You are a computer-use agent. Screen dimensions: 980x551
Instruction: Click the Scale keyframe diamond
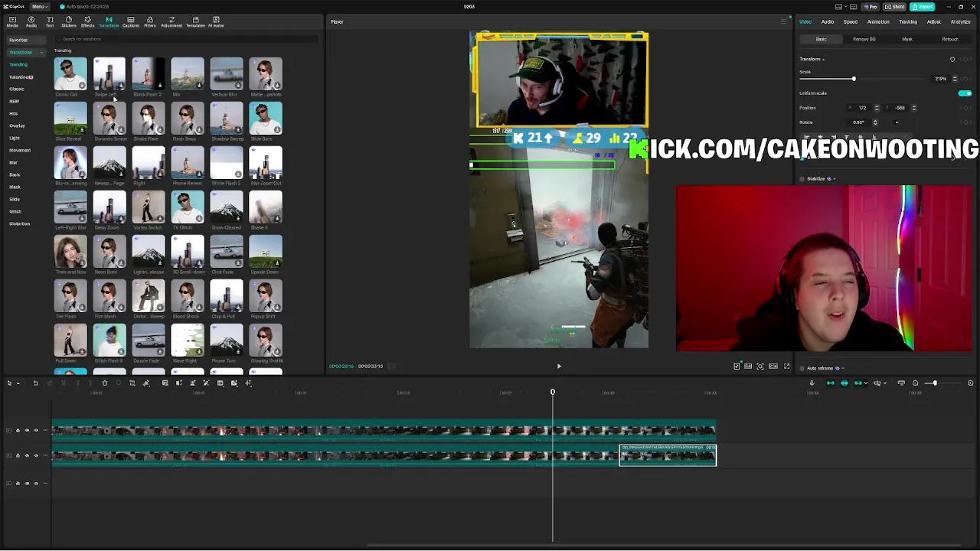tap(965, 79)
